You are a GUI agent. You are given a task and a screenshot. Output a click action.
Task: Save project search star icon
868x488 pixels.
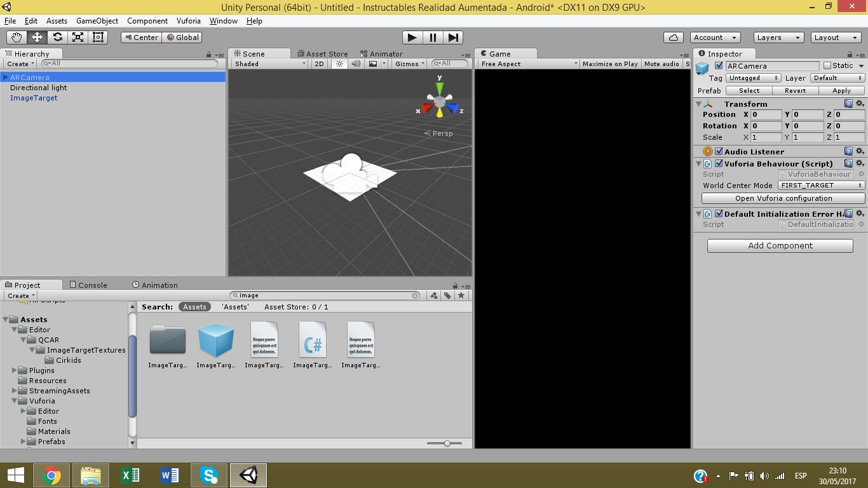(462, 295)
